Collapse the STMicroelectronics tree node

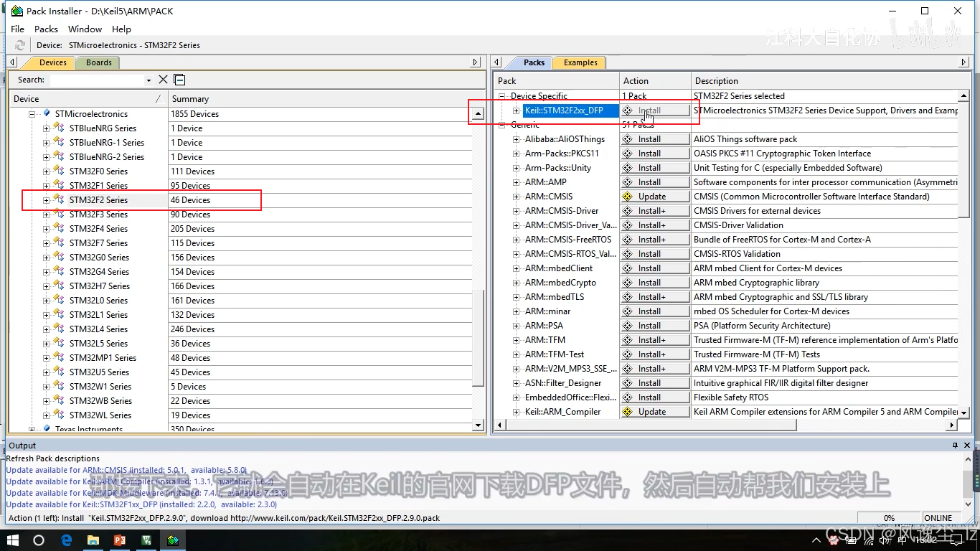click(x=32, y=114)
